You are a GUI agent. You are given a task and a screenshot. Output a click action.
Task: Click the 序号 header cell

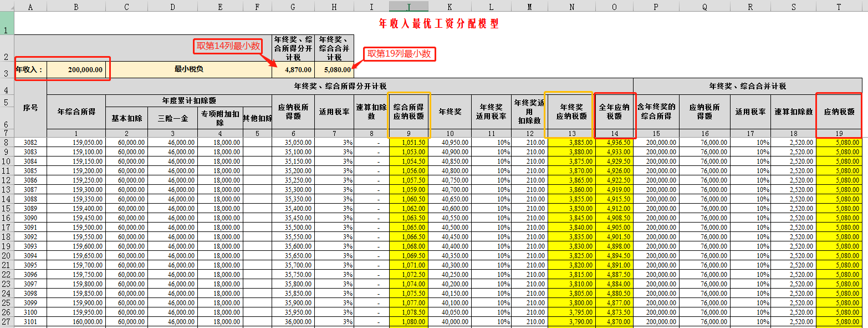(30, 108)
